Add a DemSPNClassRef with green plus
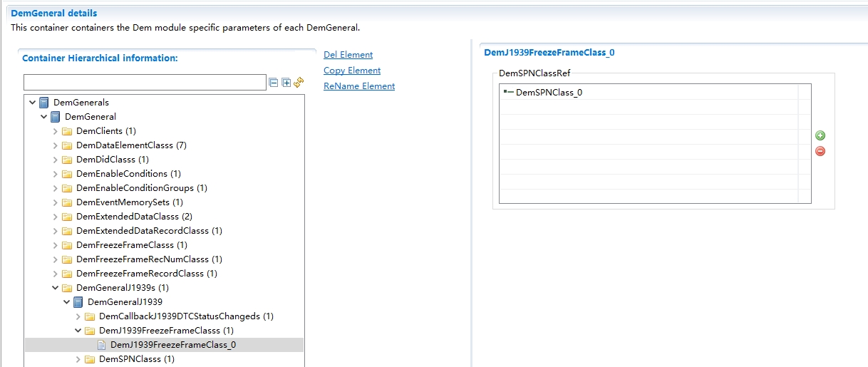The height and width of the screenshot is (367, 868). point(820,135)
